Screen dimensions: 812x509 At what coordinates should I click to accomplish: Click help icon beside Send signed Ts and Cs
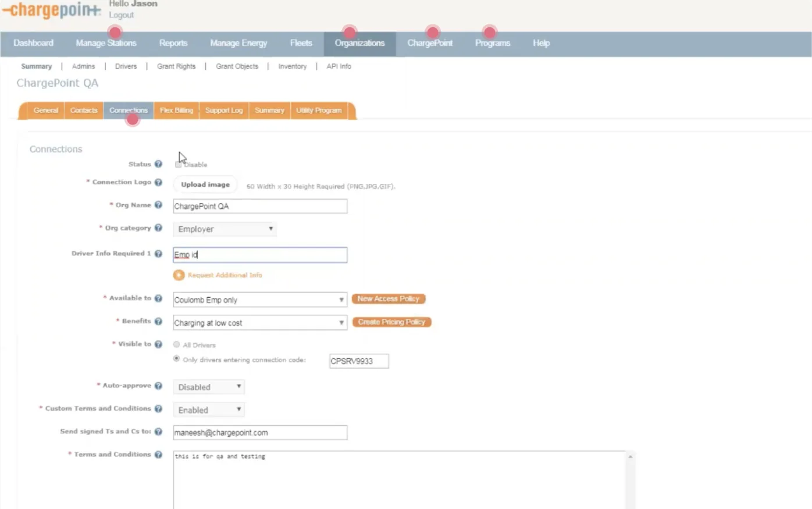tap(158, 431)
